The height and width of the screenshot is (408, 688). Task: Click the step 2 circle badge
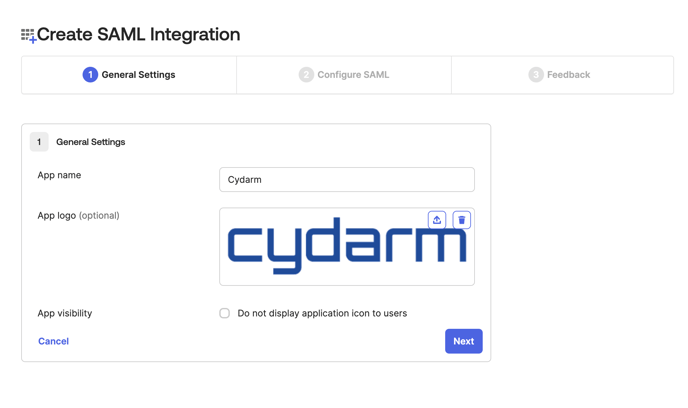tap(306, 75)
